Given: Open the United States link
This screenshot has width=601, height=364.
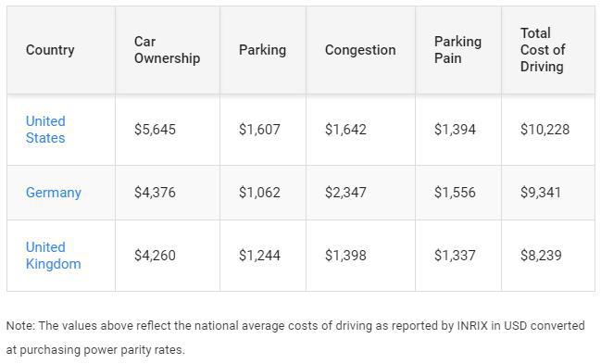Looking at the screenshot, I should 45,130.
